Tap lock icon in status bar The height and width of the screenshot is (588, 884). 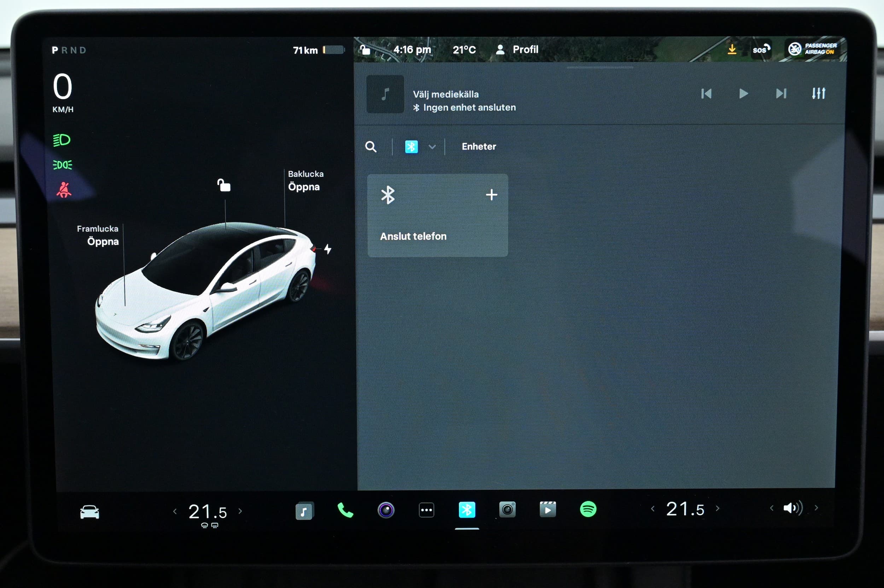pos(365,50)
